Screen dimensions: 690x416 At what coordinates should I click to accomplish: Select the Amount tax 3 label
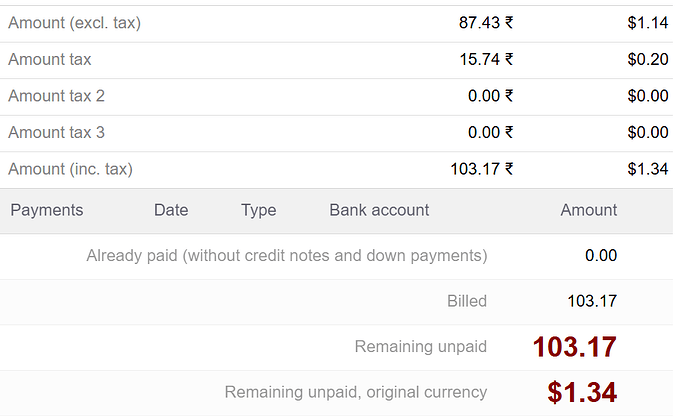tap(56, 132)
